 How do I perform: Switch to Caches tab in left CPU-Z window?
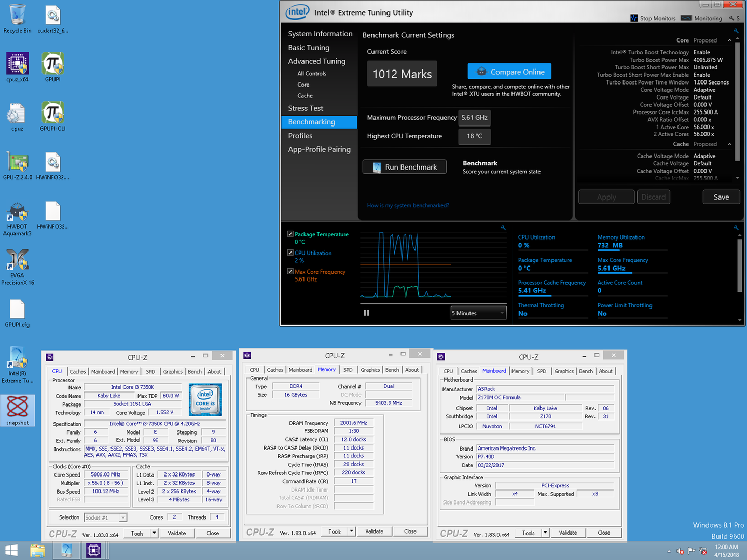77,372
